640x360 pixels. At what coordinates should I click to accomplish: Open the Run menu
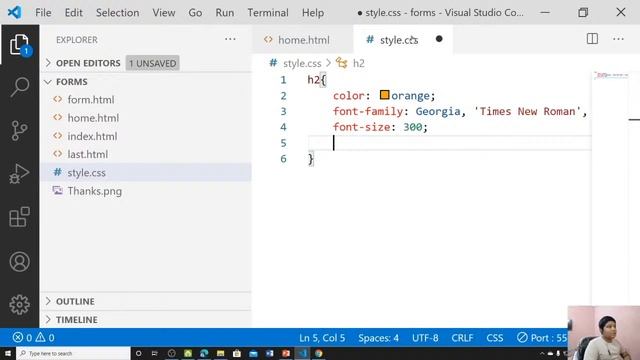(x=225, y=13)
